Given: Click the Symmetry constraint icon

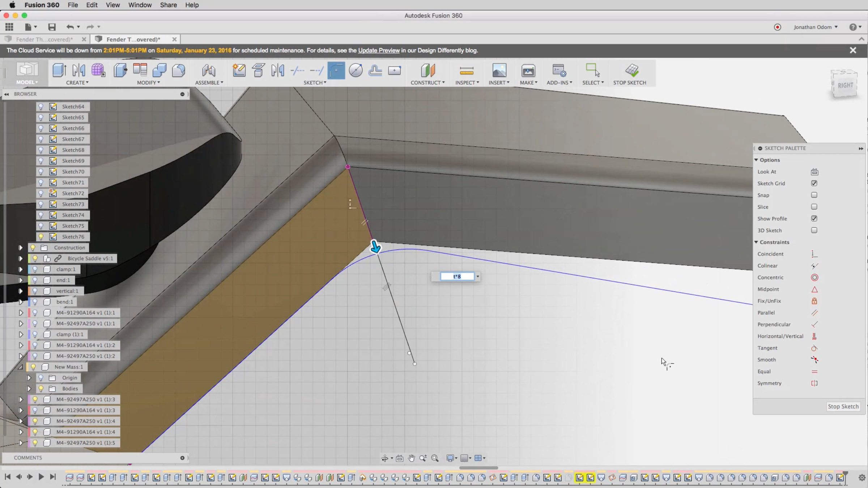Looking at the screenshot, I should (x=814, y=383).
